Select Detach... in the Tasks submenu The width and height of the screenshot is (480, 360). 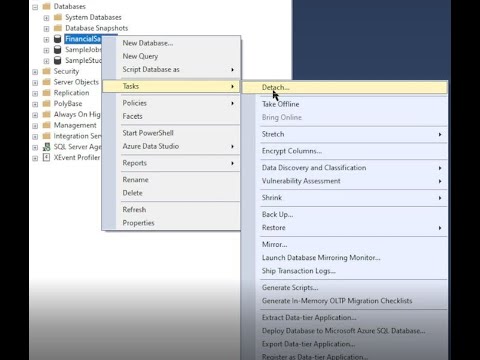coord(345,87)
